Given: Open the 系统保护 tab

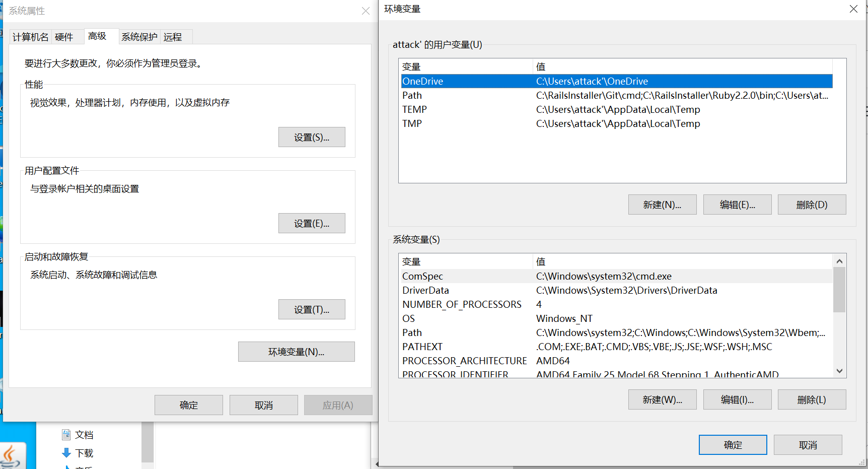Looking at the screenshot, I should tap(139, 36).
